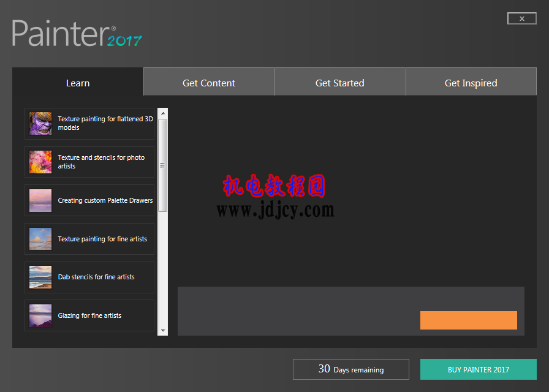The width and height of the screenshot is (549, 392).
Task: Open the Learn tab
Action: pyautogui.click(x=78, y=81)
